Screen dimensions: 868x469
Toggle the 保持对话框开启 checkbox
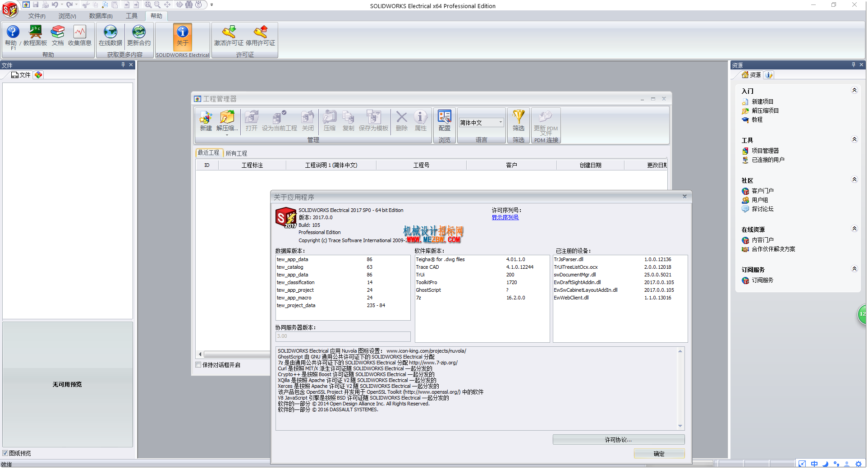[198, 365]
